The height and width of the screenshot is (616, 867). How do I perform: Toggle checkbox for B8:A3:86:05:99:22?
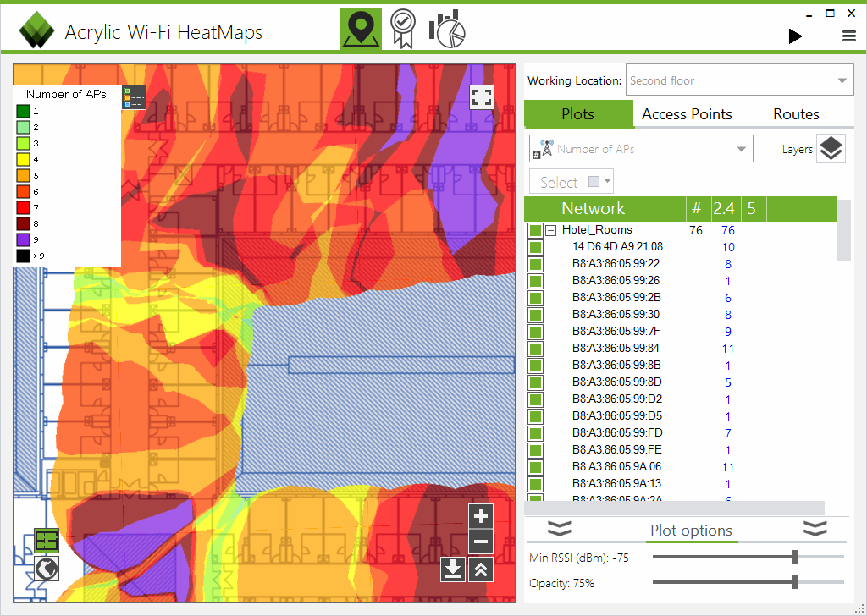[535, 264]
